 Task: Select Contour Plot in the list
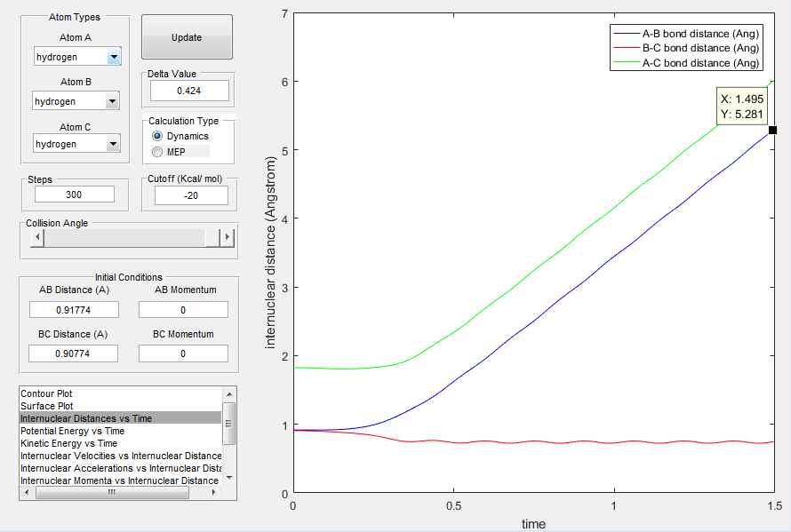click(x=46, y=393)
